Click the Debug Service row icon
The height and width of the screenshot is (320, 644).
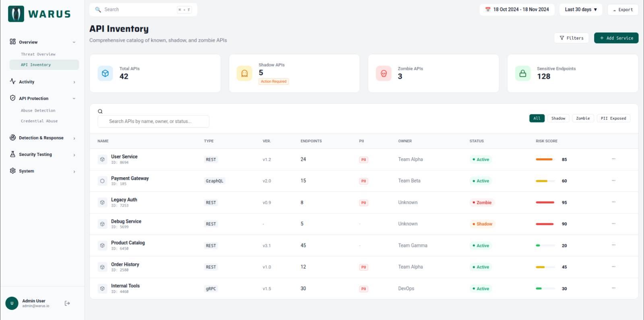pos(102,224)
